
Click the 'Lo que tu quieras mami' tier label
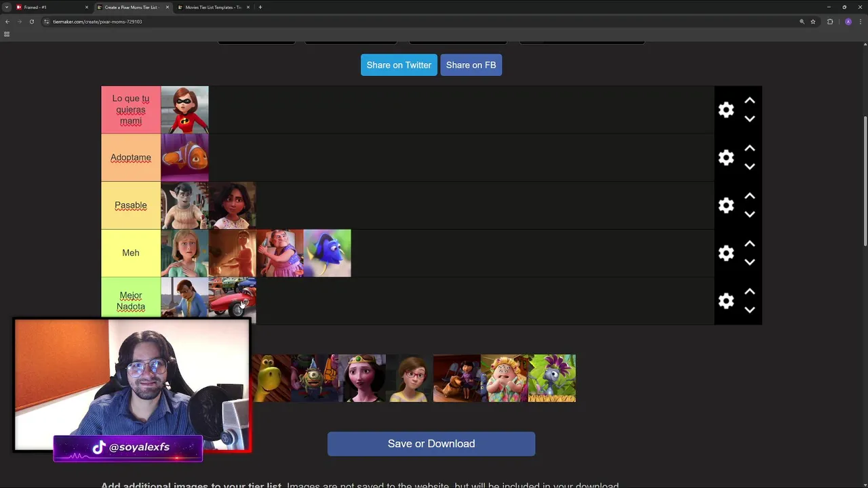pyautogui.click(x=131, y=110)
